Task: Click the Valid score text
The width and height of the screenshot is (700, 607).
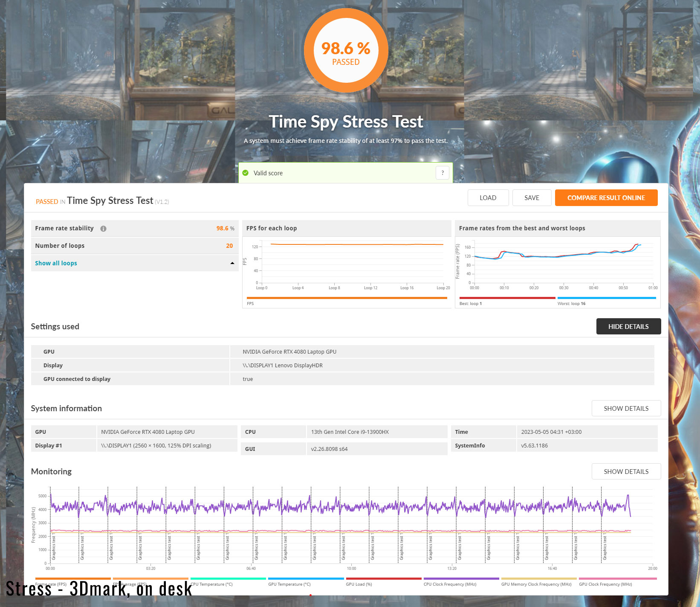Action: tap(268, 173)
